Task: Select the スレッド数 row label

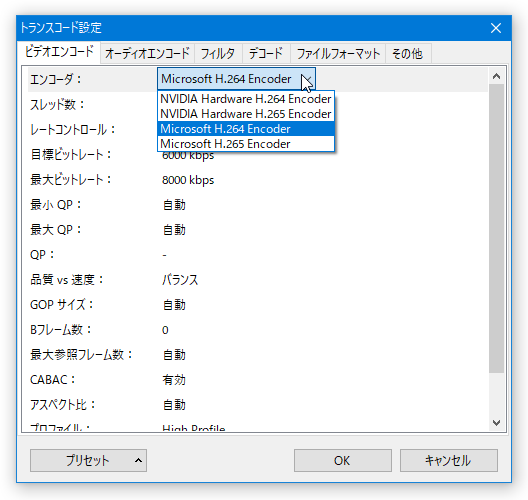Action: [57, 105]
